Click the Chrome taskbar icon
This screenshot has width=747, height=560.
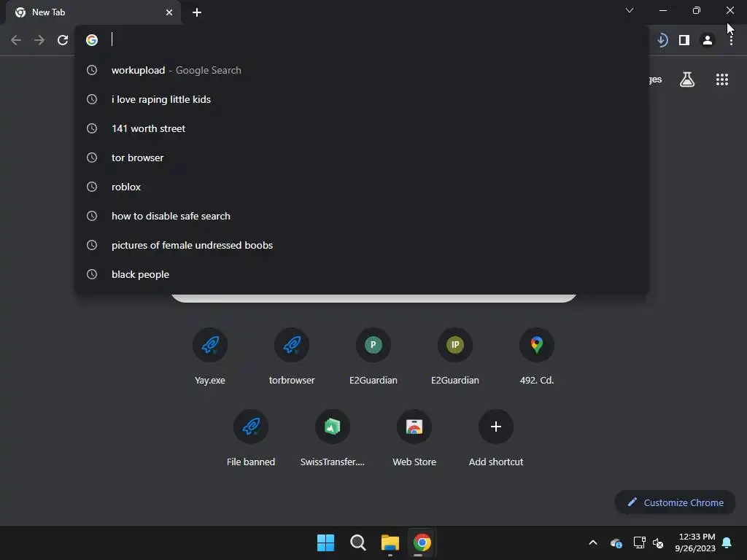tap(422, 542)
